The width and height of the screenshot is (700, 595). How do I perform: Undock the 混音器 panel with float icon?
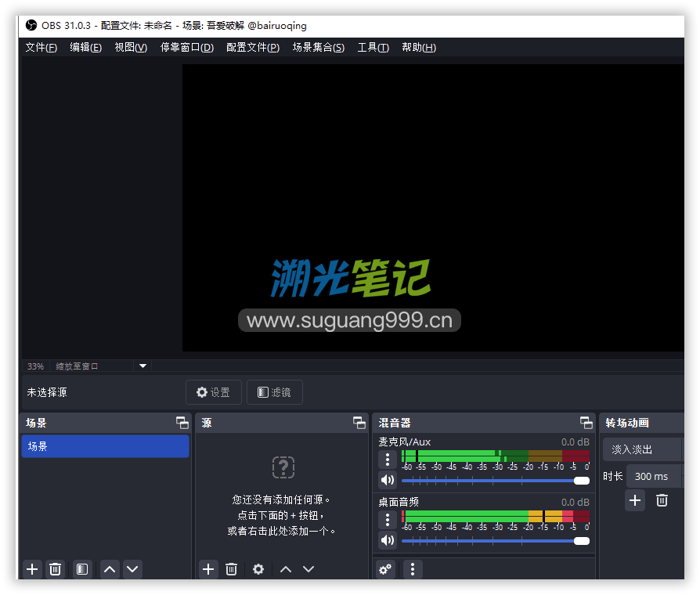tap(586, 423)
